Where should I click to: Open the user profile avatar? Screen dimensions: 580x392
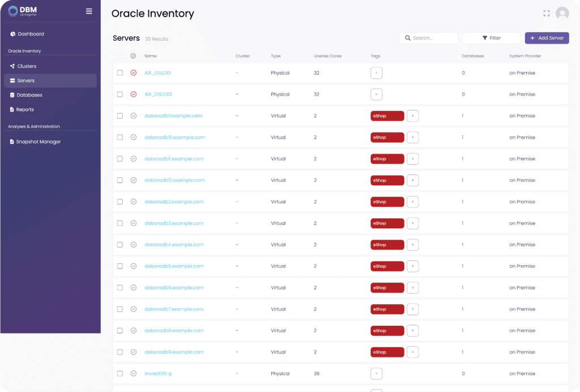[x=562, y=14]
